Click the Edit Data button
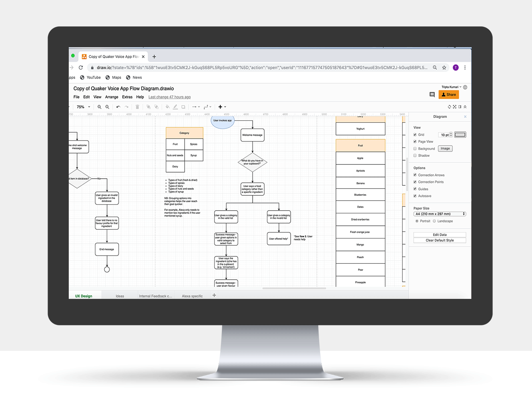 pos(440,235)
